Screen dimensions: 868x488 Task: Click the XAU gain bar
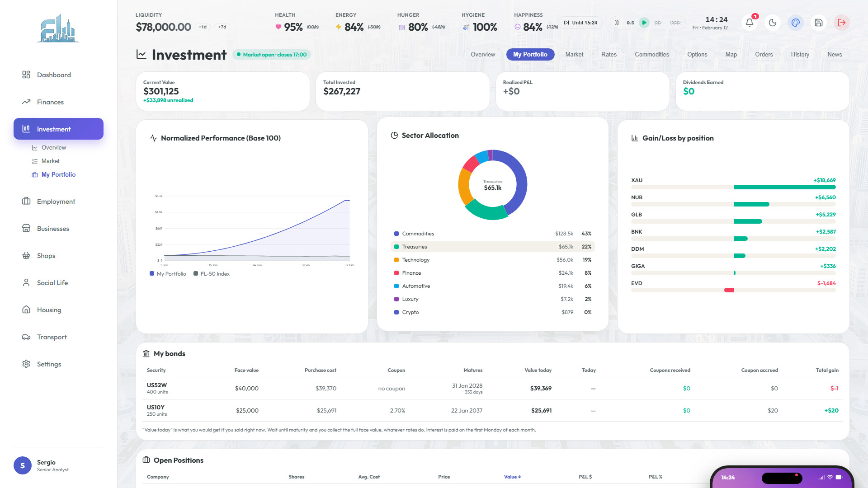click(x=784, y=187)
